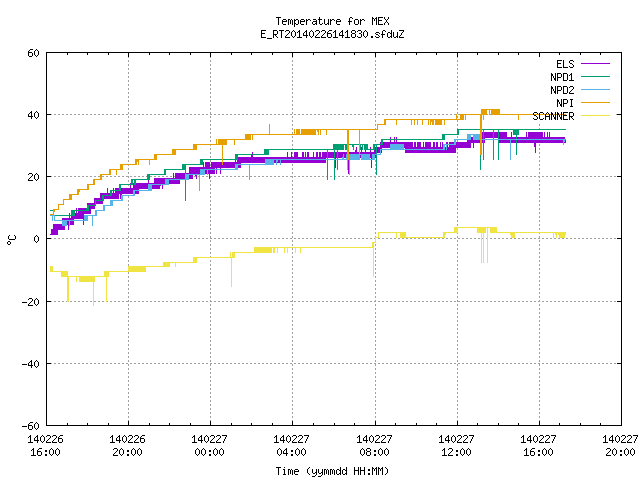Select the NPD2 legend label
This screenshot has height=480, width=640.
pyautogui.click(x=562, y=90)
